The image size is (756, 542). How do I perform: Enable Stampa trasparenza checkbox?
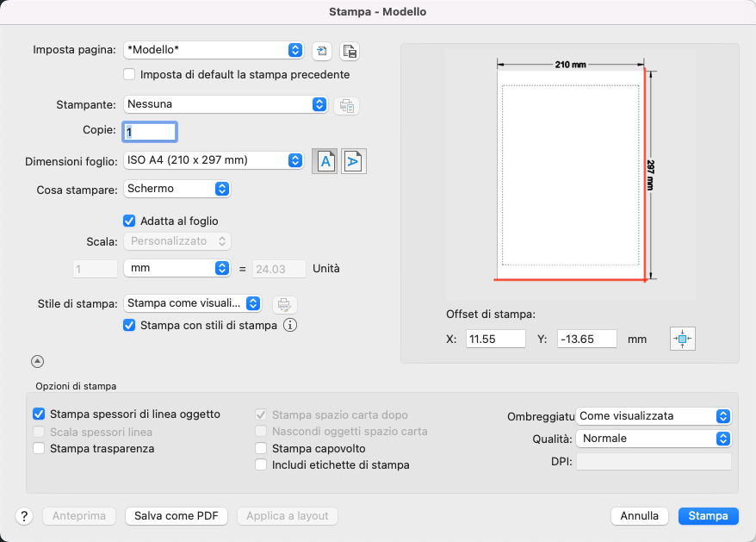[x=39, y=448]
